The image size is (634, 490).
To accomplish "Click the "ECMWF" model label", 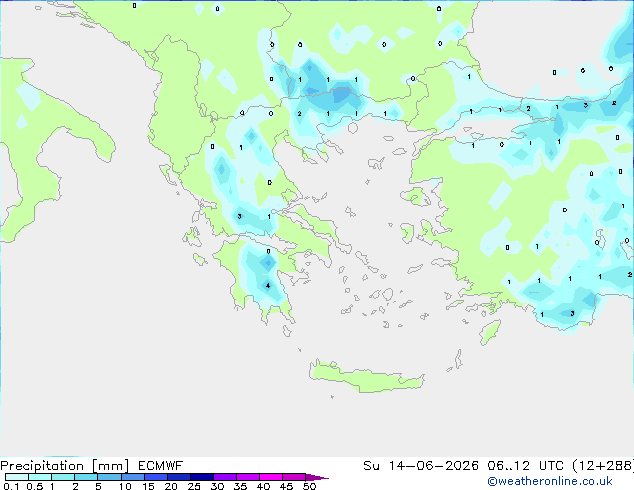I will click(x=161, y=466).
